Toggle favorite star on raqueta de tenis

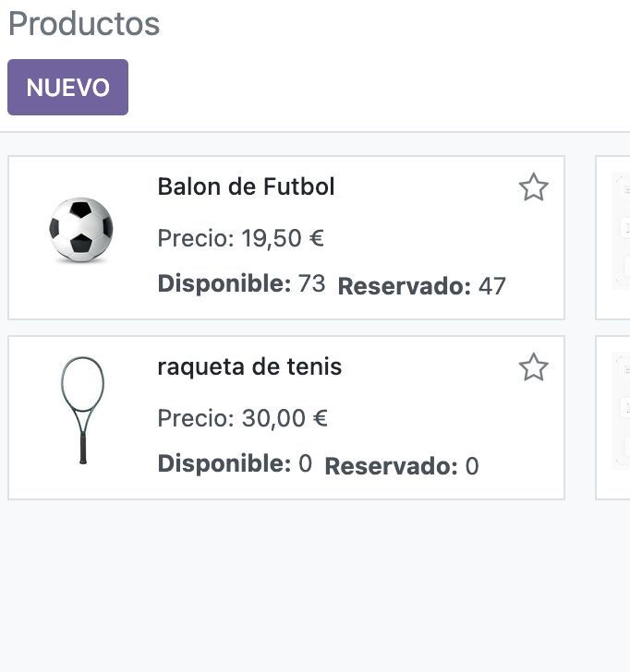[x=534, y=367]
